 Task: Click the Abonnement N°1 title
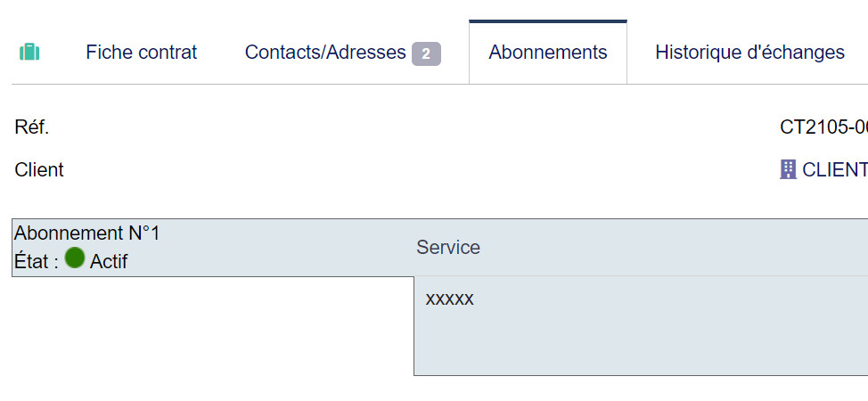click(x=87, y=233)
